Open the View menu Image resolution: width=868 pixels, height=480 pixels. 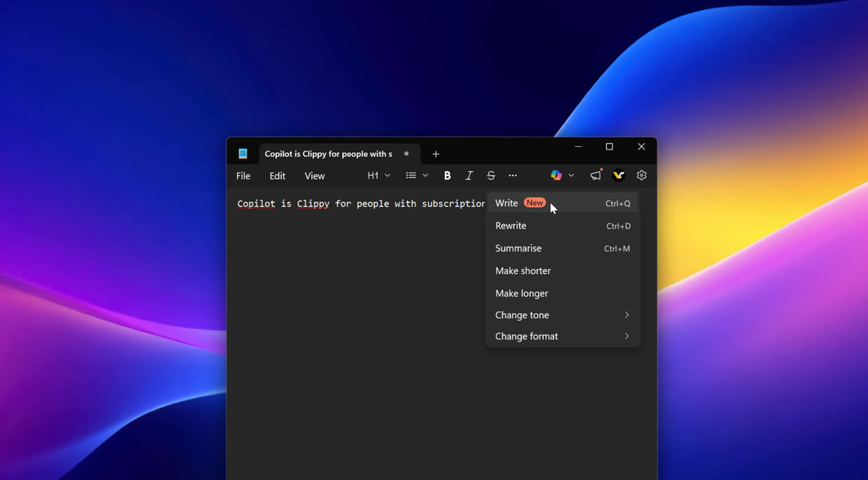[315, 176]
